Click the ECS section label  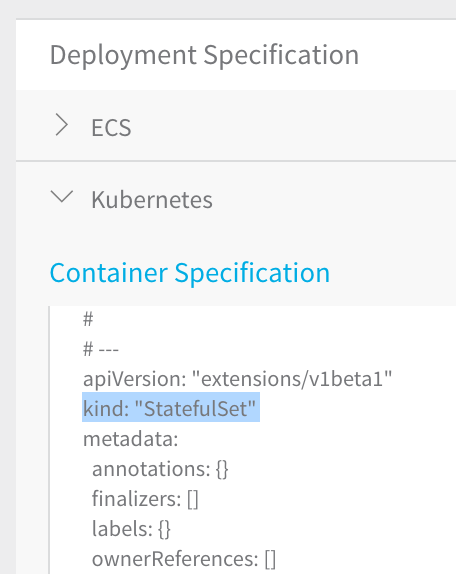[111, 127]
